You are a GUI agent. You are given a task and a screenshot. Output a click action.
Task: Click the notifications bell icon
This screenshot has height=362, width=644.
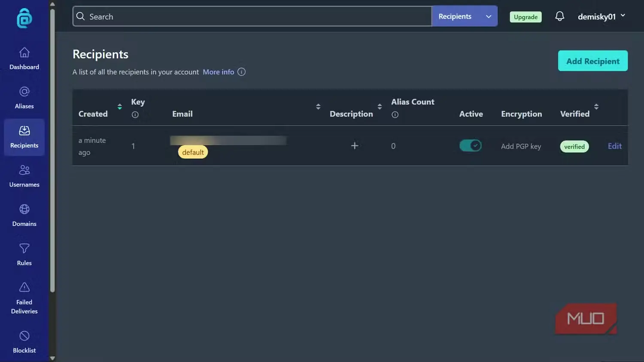pyautogui.click(x=559, y=16)
